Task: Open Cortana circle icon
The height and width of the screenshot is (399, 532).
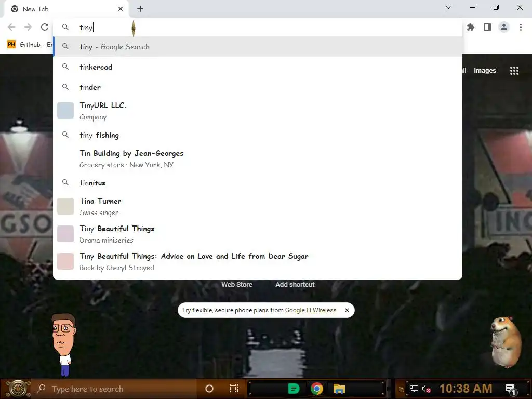Action: click(x=209, y=389)
